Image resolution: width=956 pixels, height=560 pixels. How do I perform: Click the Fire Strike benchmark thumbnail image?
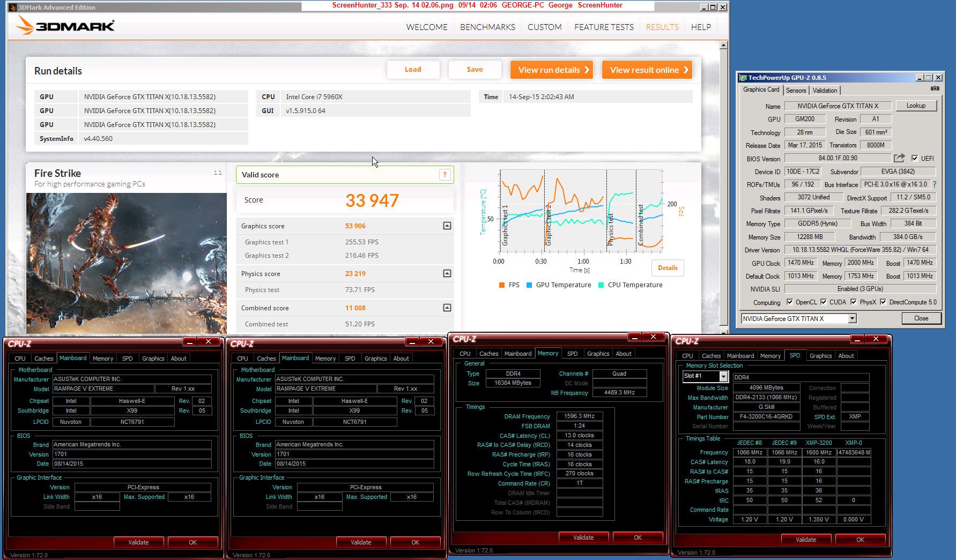pos(127,263)
